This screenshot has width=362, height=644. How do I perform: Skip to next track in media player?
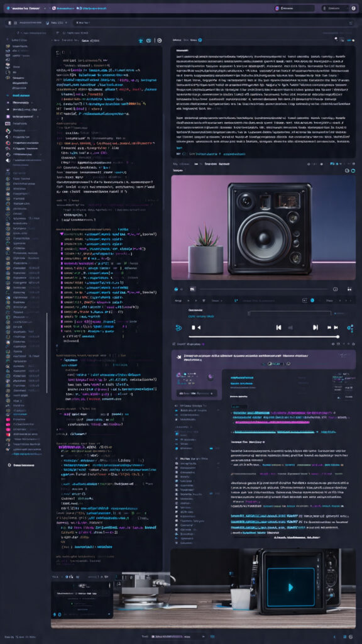pos(315,327)
